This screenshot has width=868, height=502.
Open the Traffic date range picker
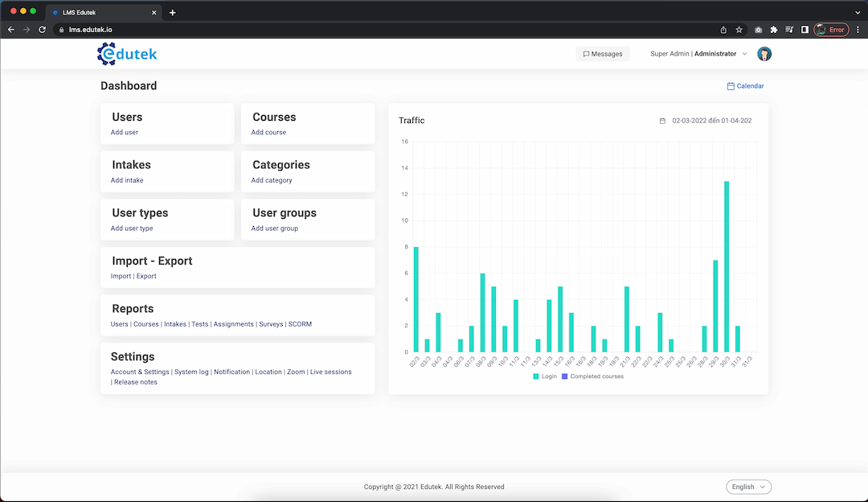[x=706, y=121]
